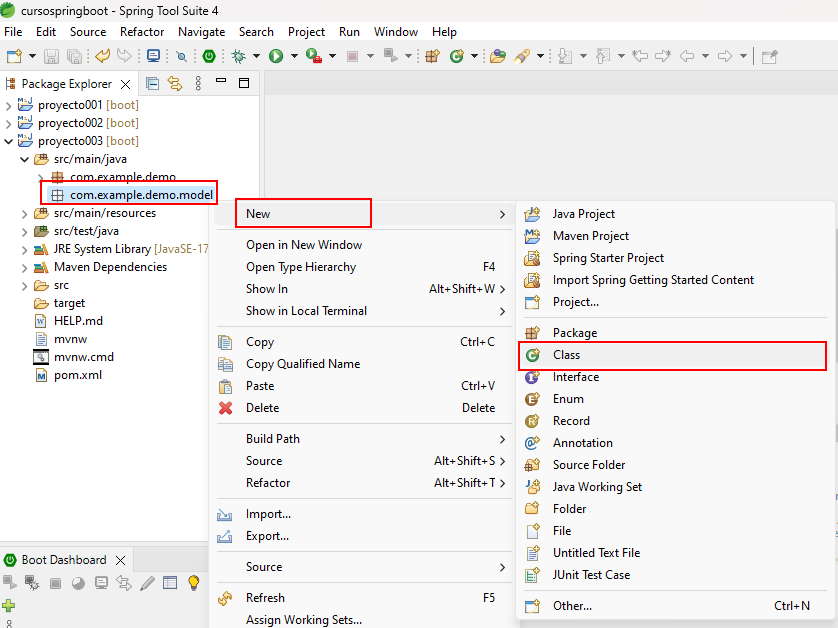838x628 pixels.
Task: Click the Save toolbar icon
Action: (x=51, y=56)
